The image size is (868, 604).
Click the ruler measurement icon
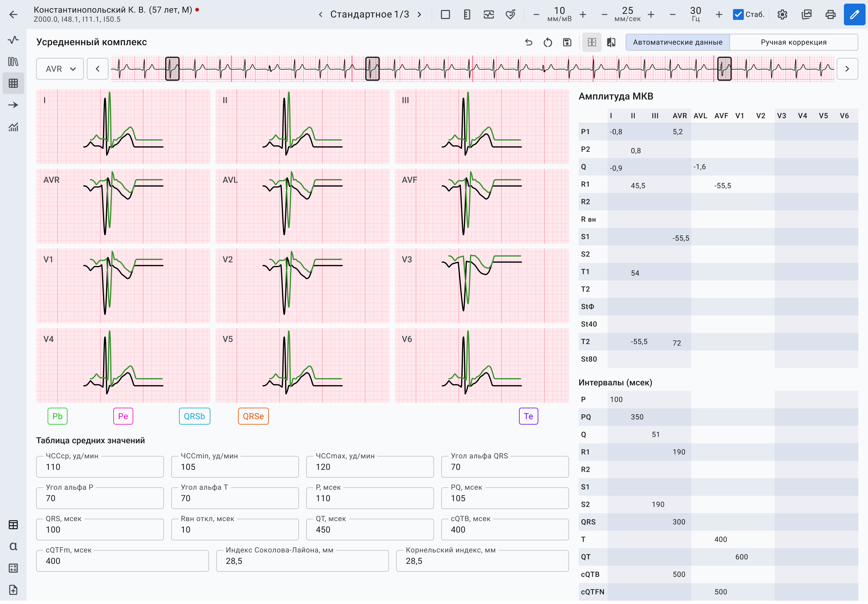pos(467,14)
